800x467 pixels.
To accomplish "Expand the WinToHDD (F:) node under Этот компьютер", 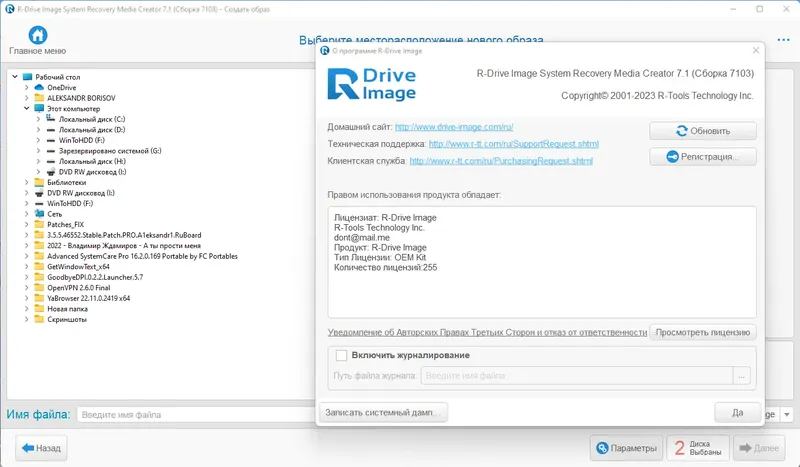I will (38, 140).
